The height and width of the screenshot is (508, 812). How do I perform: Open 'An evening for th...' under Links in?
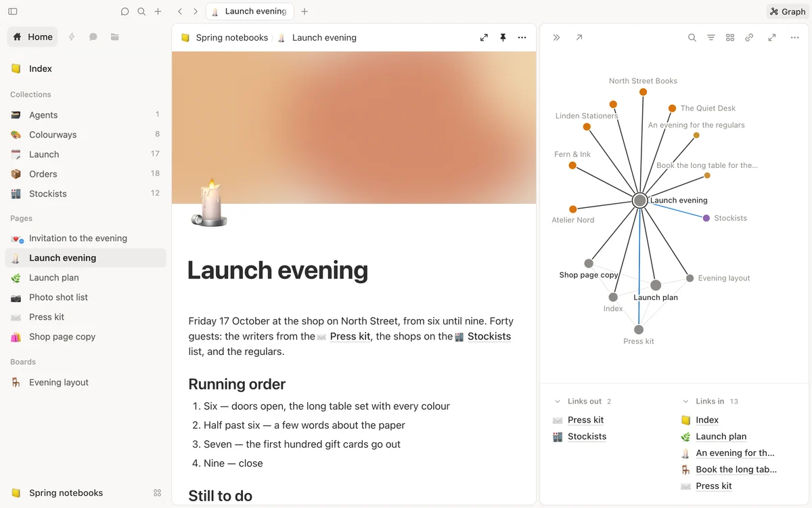coord(735,453)
